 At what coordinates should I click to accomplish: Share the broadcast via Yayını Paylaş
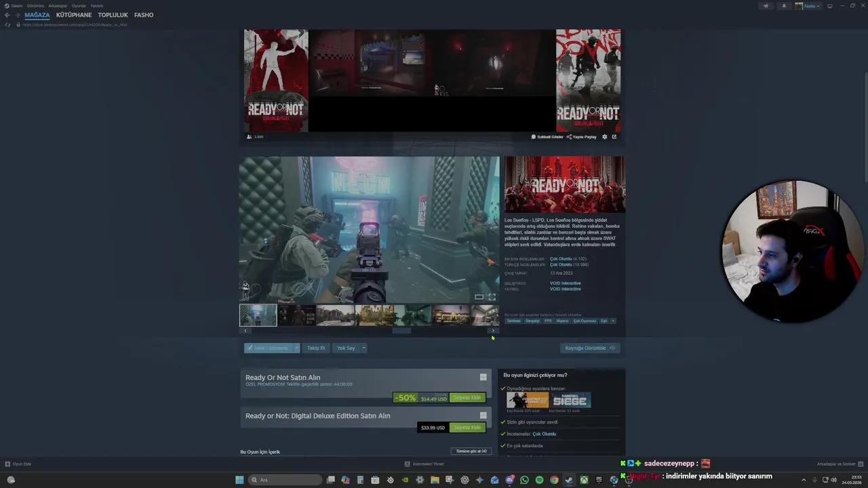pos(582,137)
